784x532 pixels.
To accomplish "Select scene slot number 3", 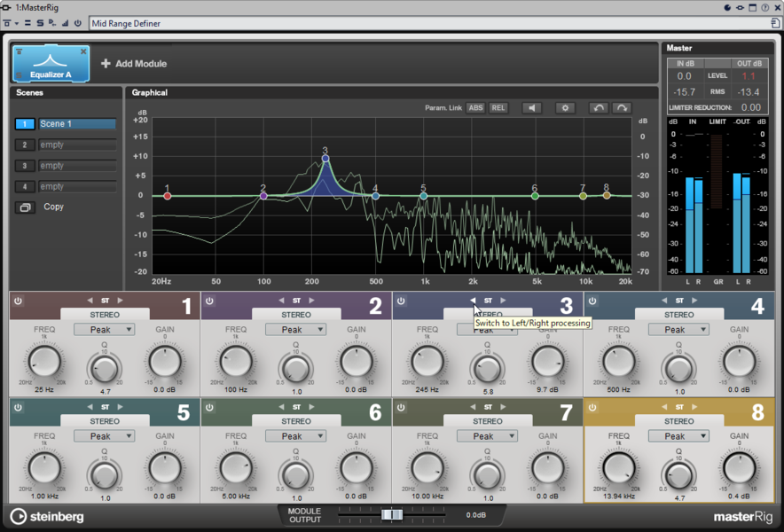I will [25, 166].
